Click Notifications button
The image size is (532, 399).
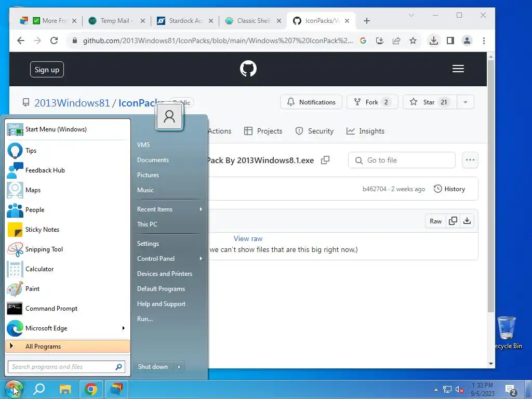coord(311,102)
